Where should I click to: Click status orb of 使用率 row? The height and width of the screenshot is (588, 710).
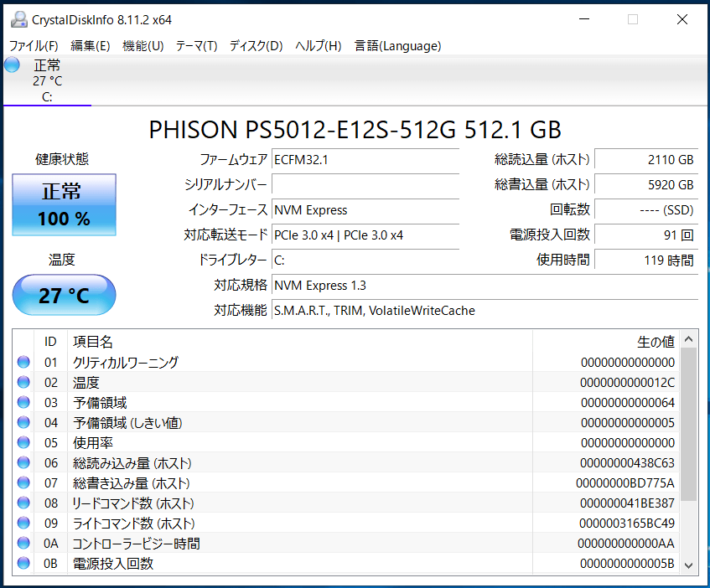[x=23, y=443]
